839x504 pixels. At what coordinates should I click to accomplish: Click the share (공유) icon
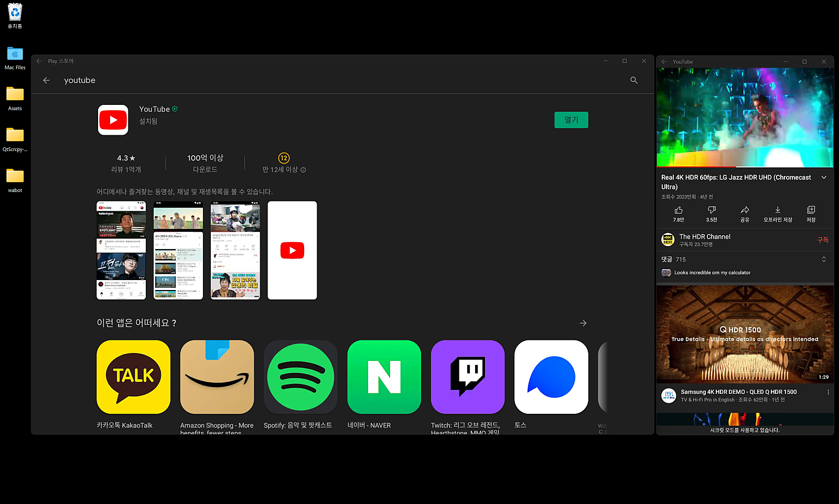point(745,210)
